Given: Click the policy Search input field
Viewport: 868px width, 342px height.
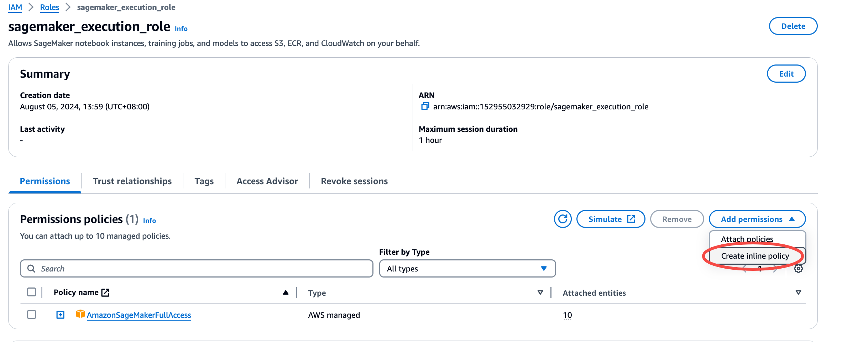Looking at the screenshot, I should [197, 269].
